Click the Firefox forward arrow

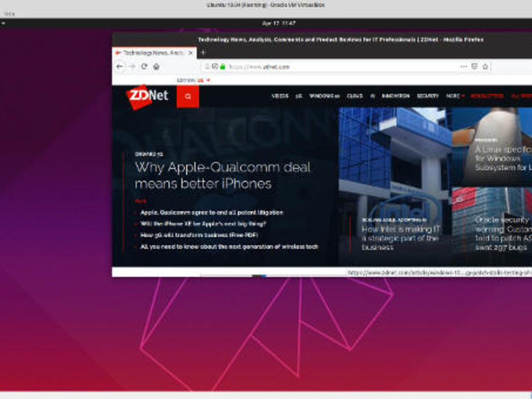133,66
